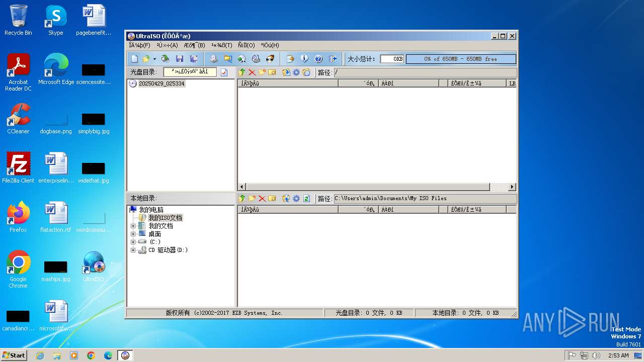Click the Exit door toolbar icon
The image size is (644, 362).
333,59
